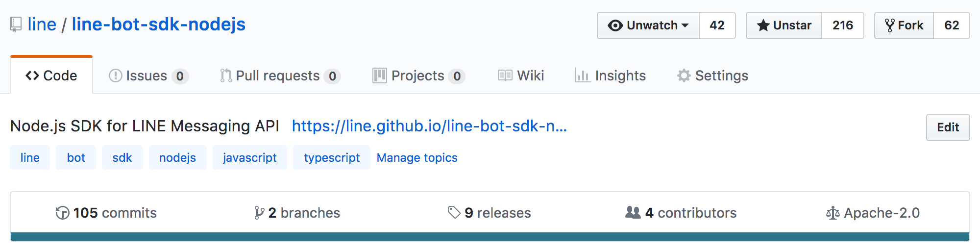The image size is (980, 251).
Task: Show the Insights tab
Action: pos(611,75)
